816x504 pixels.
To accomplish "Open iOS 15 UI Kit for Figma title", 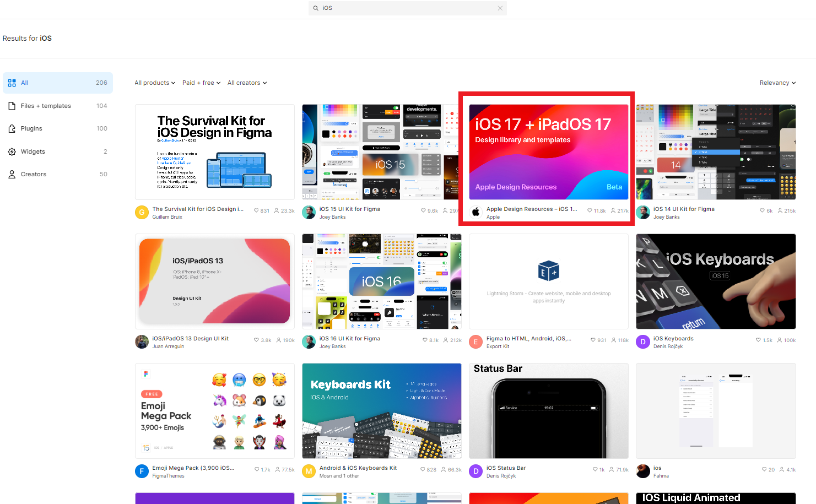I will click(350, 209).
